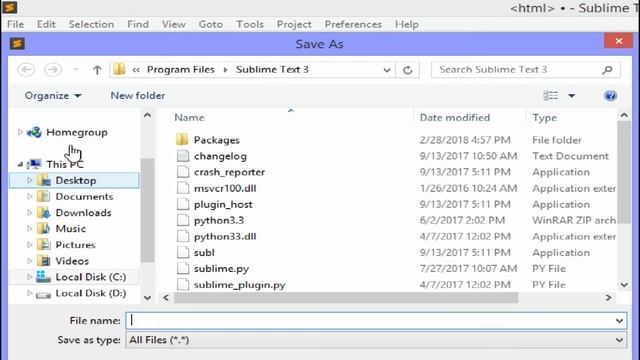Open the Tools menu
This screenshot has width=640, height=360.
(x=250, y=24)
